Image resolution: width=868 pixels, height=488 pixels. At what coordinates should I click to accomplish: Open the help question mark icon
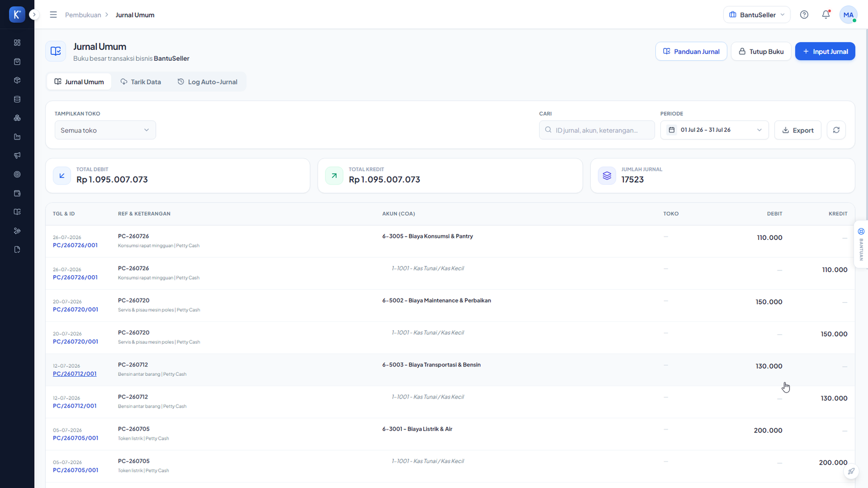[804, 15]
